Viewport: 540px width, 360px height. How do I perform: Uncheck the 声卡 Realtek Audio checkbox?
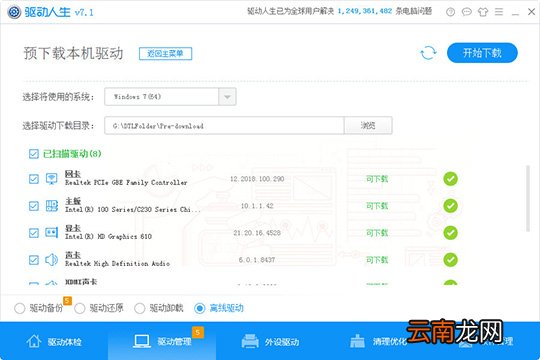[x=34, y=259]
